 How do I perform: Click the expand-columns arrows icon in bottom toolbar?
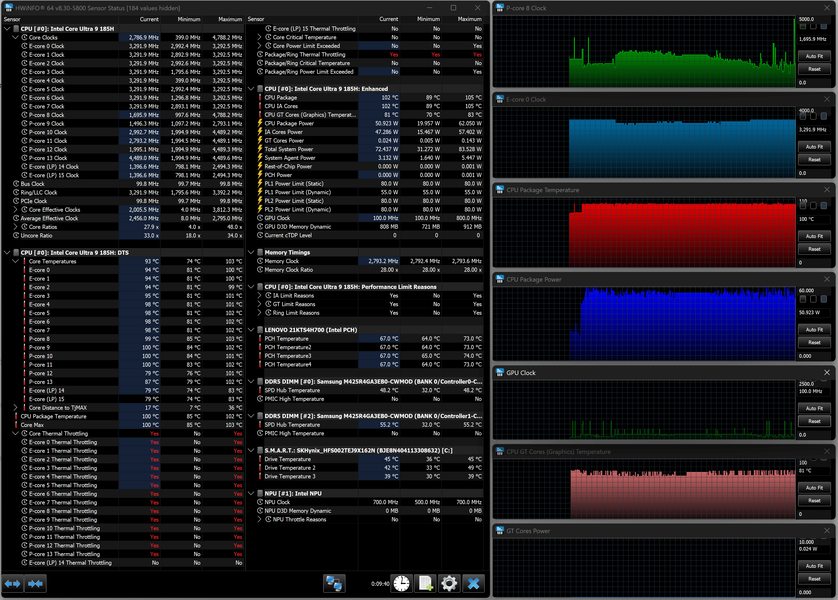(x=12, y=583)
